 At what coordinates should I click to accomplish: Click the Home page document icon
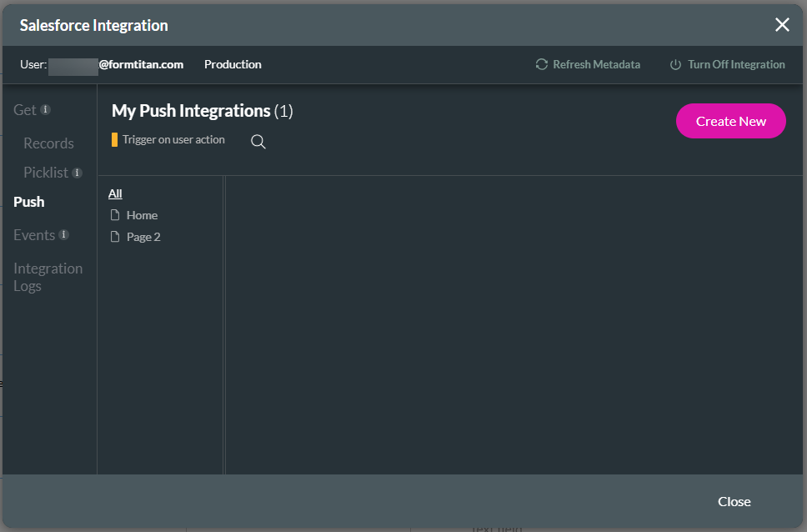[x=115, y=215]
